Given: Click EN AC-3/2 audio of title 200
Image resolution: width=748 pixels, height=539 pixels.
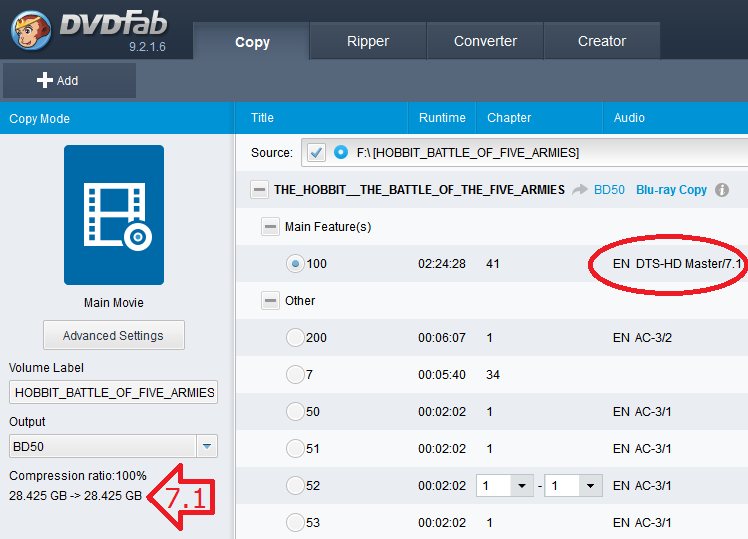Looking at the screenshot, I should coord(642,338).
